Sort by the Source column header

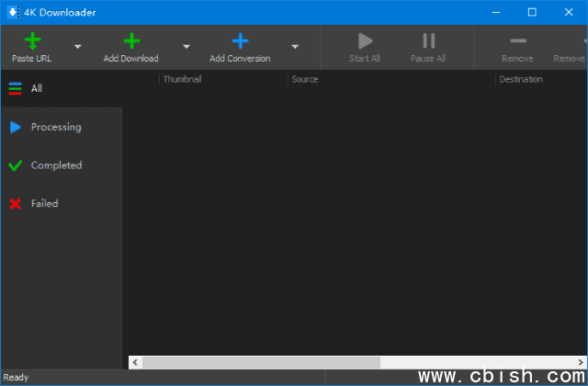pos(305,79)
